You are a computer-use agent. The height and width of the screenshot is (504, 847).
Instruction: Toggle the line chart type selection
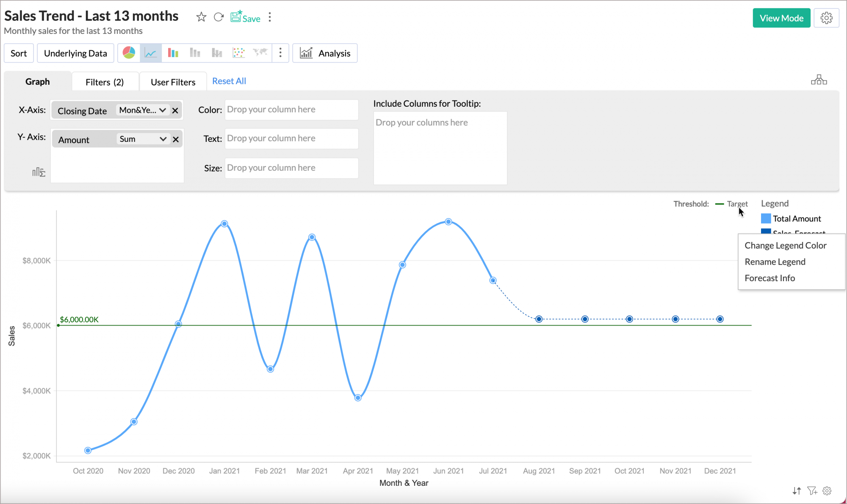pos(151,53)
